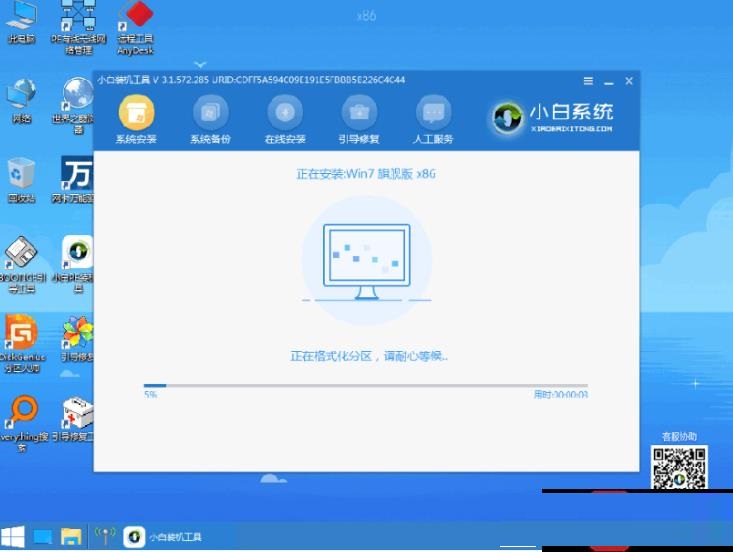Go to the 人工服务 tab

pos(433,120)
